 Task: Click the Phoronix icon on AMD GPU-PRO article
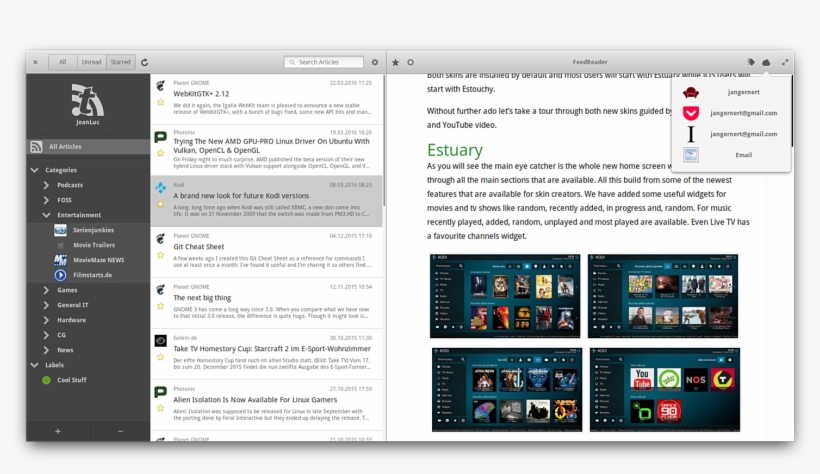[x=161, y=137]
